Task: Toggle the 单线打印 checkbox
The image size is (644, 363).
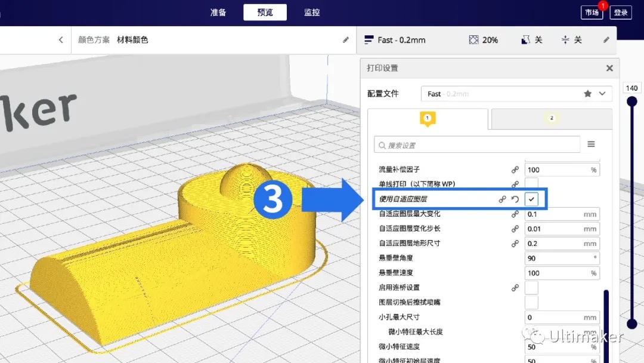Action: point(531,183)
